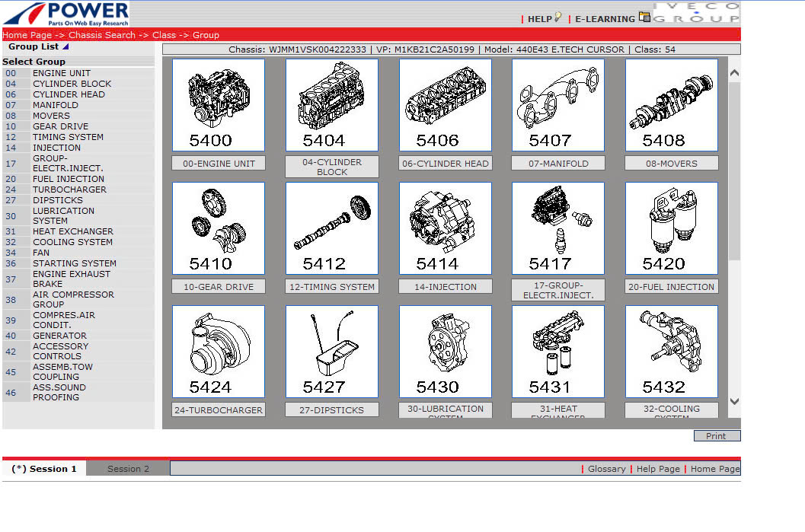This screenshot has height=532, width=805.
Task: Click the 20-FUEL INJECTION button
Action: [672, 287]
